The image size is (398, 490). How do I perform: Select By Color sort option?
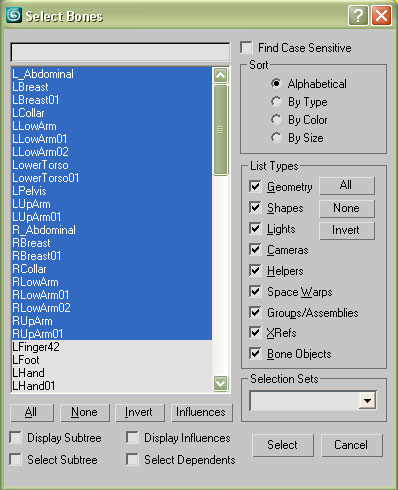point(276,119)
